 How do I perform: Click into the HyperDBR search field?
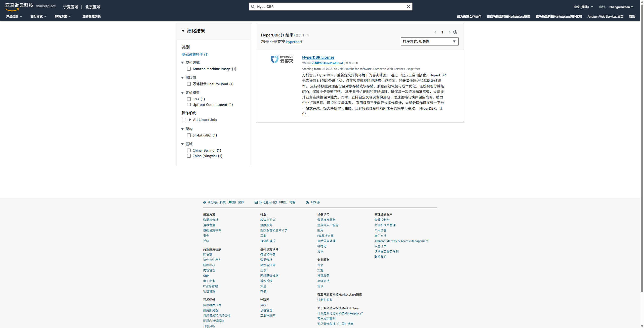(x=331, y=7)
